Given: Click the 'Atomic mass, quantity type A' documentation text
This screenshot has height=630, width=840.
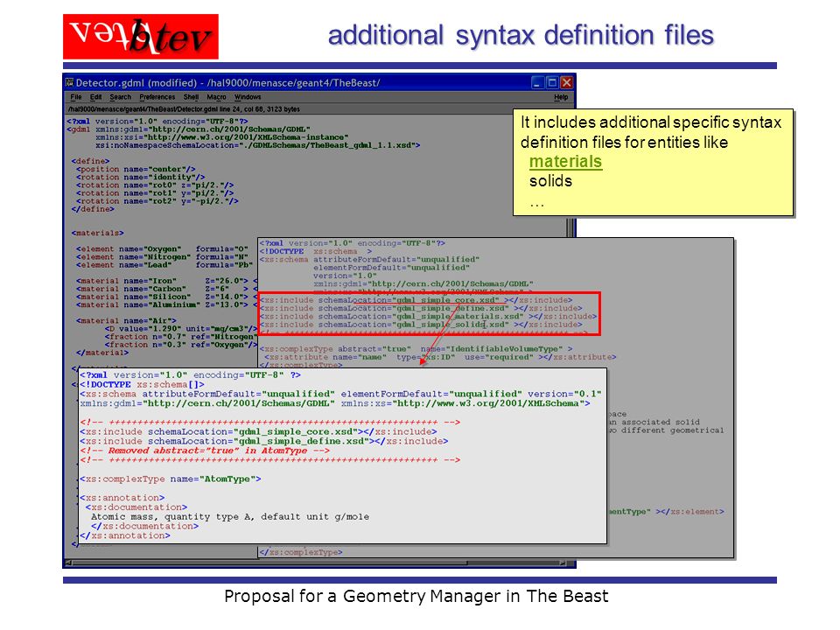Looking at the screenshot, I should [x=230, y=517].
